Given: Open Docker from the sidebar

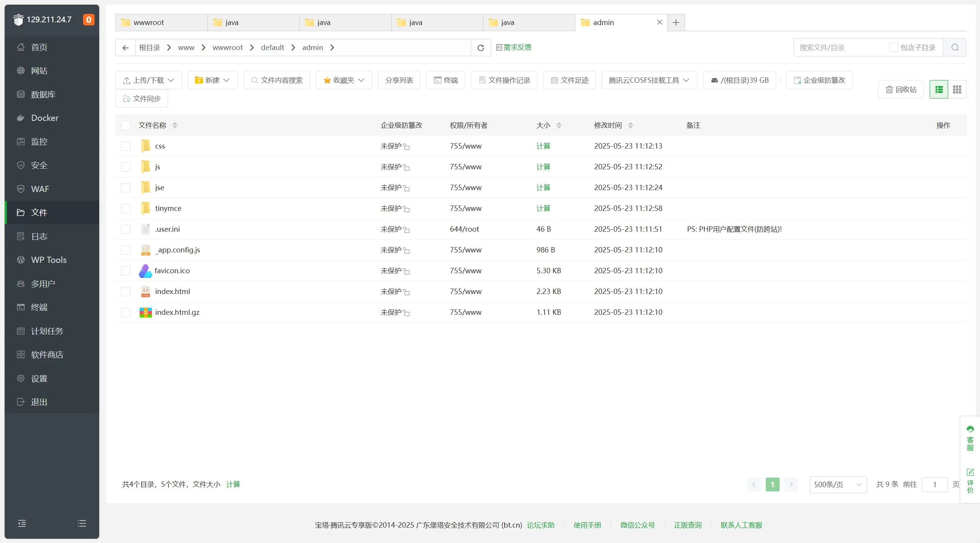Looking at the screenshot, I should 45,118.
